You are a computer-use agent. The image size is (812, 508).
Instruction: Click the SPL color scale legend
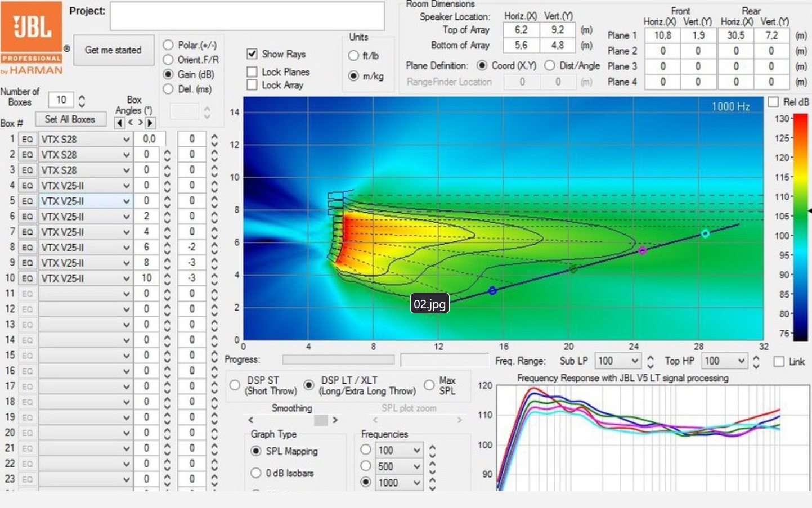coord(800,227)
